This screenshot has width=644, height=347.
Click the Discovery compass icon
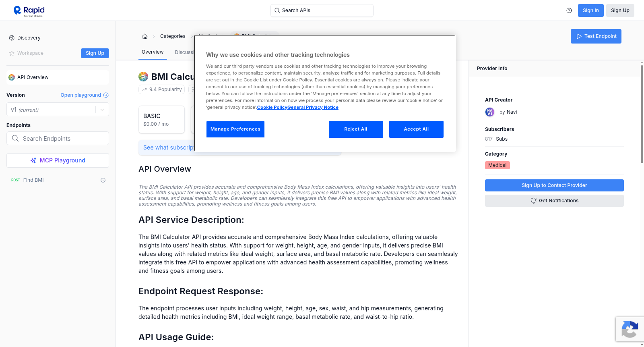(x=12, y=38)
